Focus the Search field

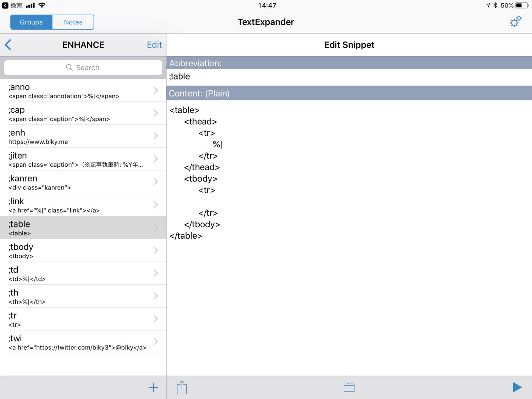pyautogui.click(x=83, y=67)
